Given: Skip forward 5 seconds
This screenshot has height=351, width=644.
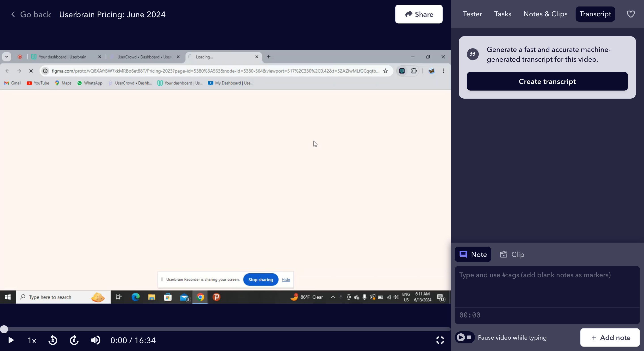Looking at the screenshot, I should coord(74,340).
